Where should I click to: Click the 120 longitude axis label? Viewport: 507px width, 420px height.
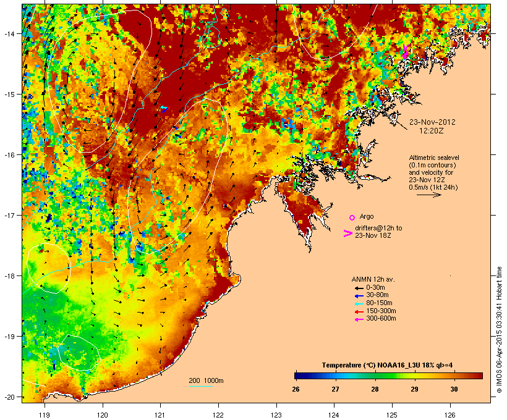tap(103, 415)
